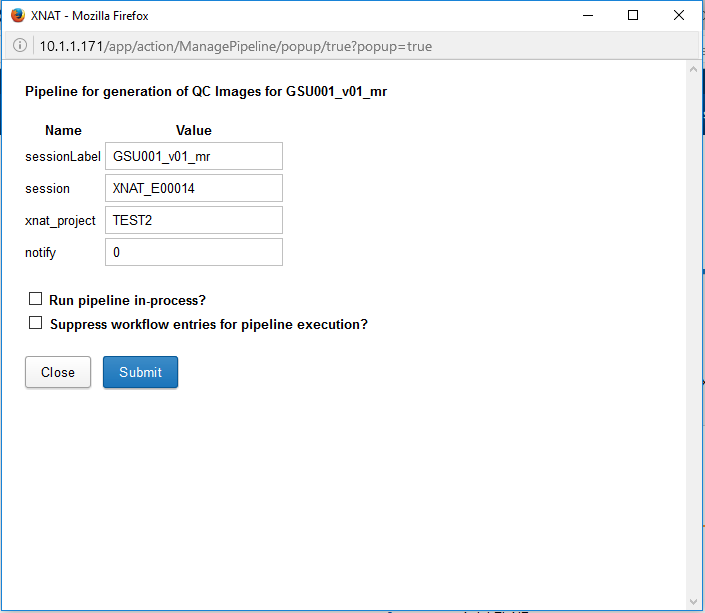The width and height of the screenshot is (705, 613).
Task: Submit the QC pipeline form
Action: click(x=140, y=372)
